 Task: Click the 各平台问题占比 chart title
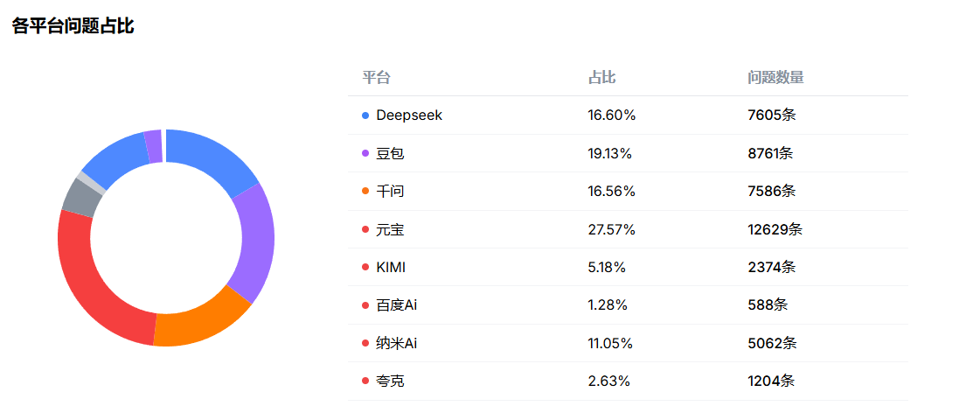(x=73, y=26)
